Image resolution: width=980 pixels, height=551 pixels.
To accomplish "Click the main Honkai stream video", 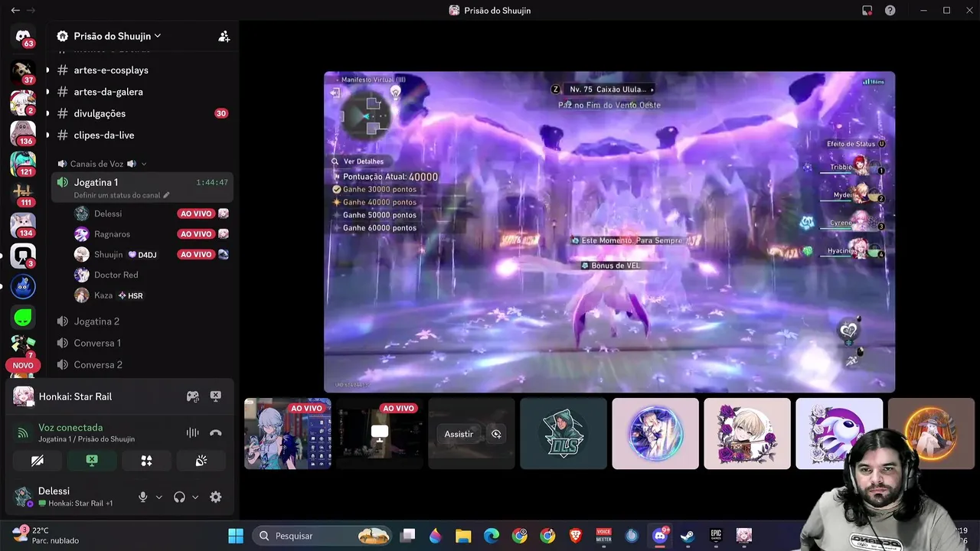I will coord(609,232).
